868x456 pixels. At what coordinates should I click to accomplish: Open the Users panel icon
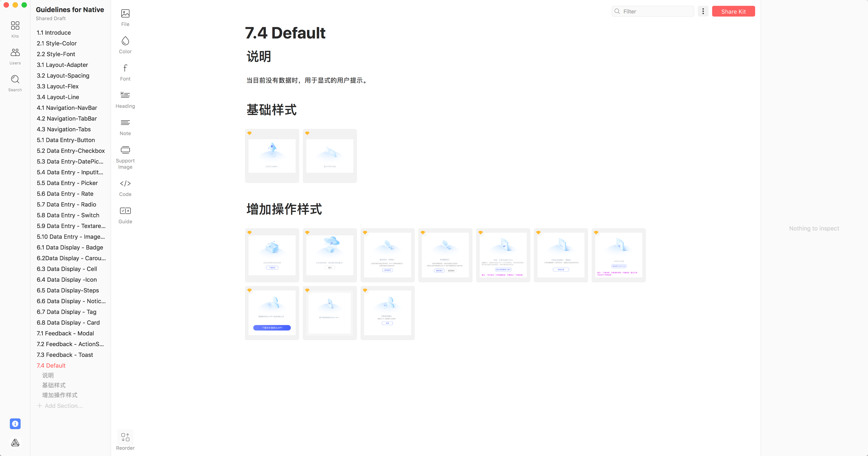(15, 56)
